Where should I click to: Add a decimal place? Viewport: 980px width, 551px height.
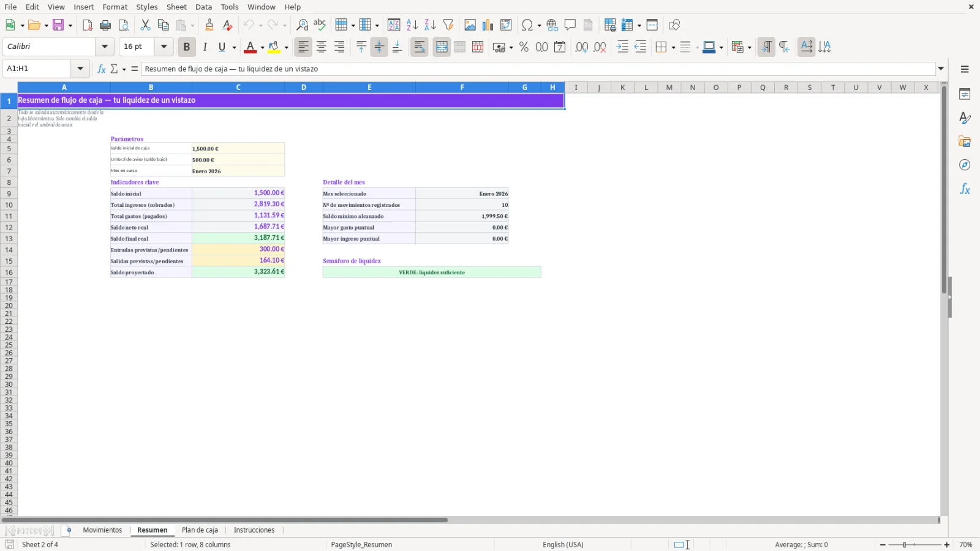[x=582, y=47]
